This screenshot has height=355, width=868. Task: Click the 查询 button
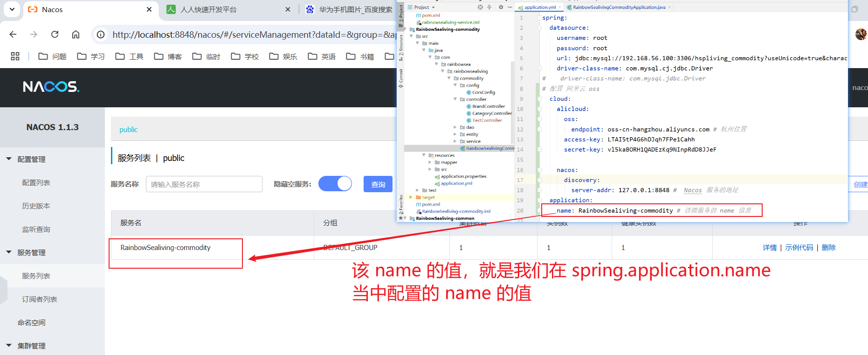[378, 184]
